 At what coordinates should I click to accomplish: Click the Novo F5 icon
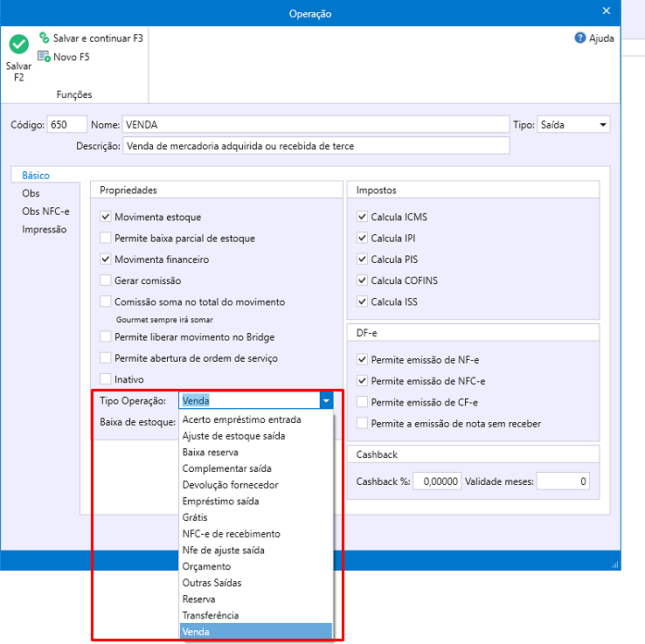coord(44,57)
